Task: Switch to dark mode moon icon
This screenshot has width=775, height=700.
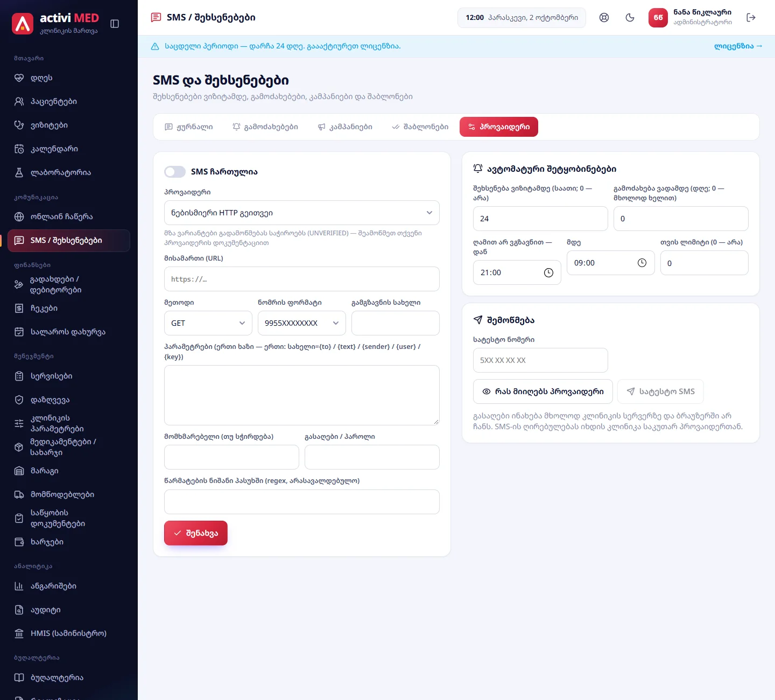Action: click(630, 18)
